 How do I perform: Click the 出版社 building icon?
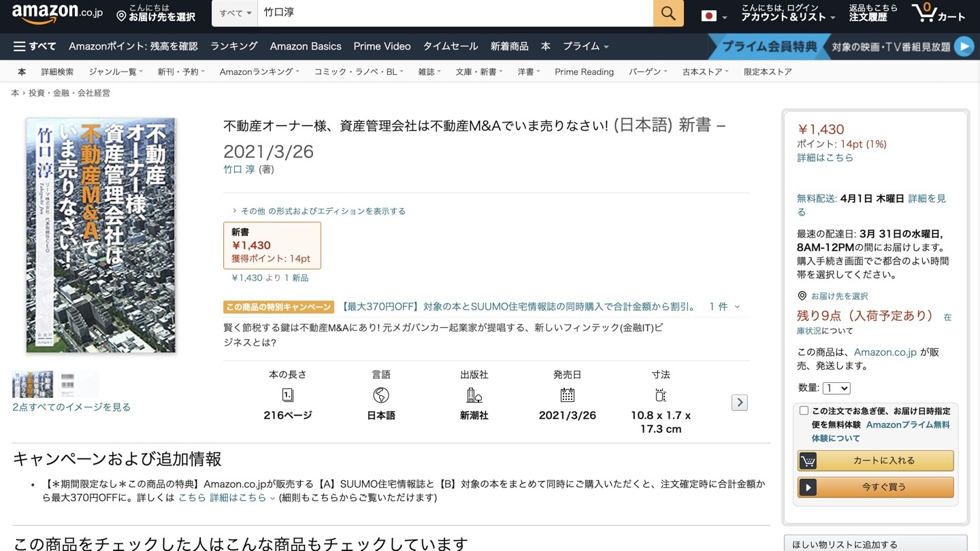[474, 395]
